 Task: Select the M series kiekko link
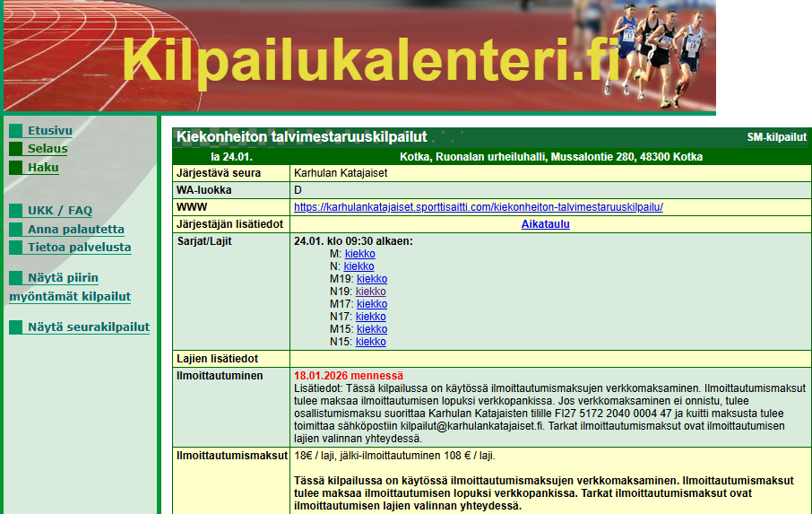coord(359,254)
